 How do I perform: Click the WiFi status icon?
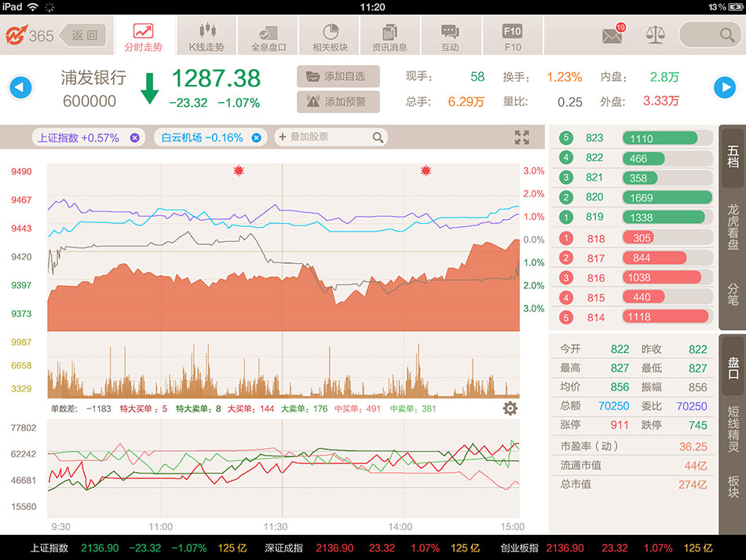33,6
